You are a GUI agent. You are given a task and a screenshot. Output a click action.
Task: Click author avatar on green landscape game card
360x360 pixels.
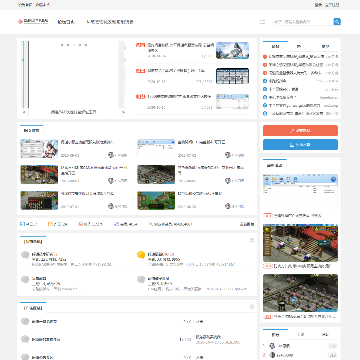tap(227, 206)
